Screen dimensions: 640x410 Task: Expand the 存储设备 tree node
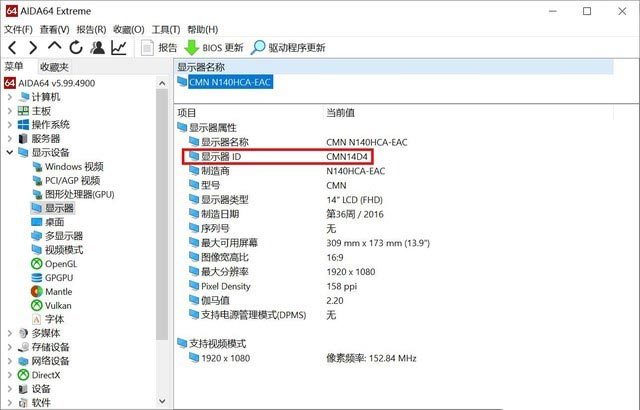10,347
